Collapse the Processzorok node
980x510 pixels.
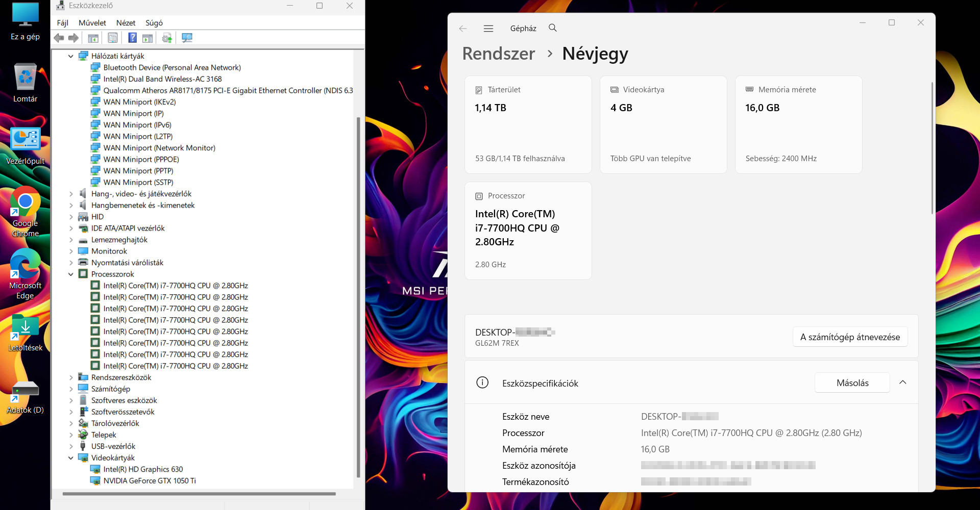coord(71,274)
